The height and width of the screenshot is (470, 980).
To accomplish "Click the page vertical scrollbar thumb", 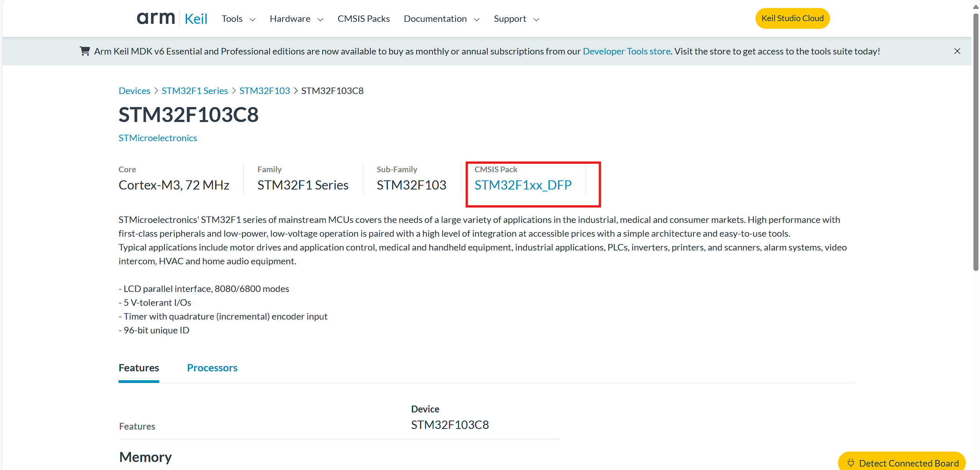I will 976,142.
